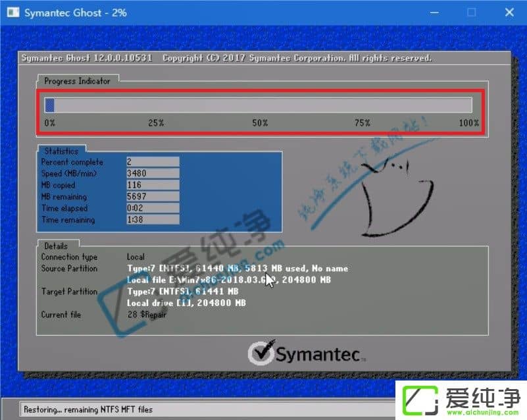Click the 25% mark on the progress bar
Screen dimensions: 527x420
(x=151, y=104)
